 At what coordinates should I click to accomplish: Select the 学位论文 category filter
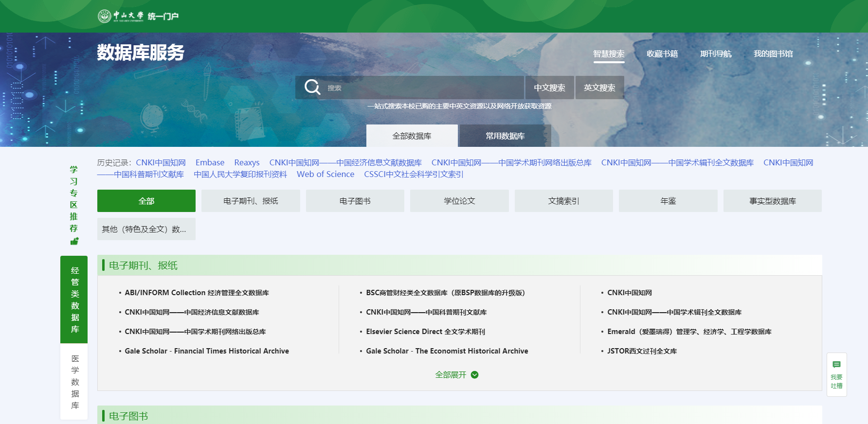tap(459, 201)
